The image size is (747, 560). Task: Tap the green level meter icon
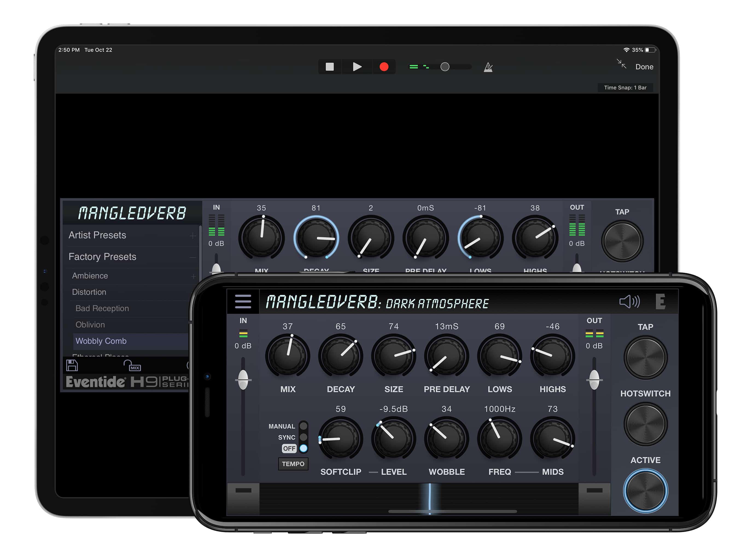tap(419, 67)
